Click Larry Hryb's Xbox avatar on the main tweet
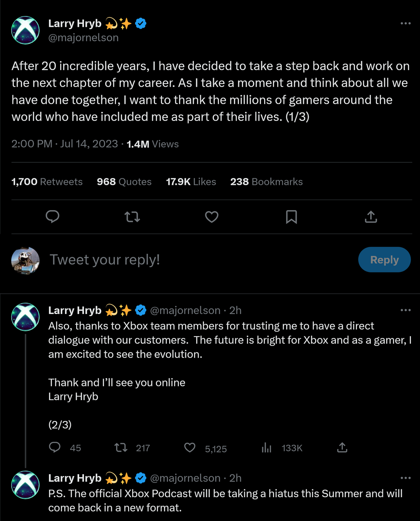Screen dimensions: 420x521 25,30
